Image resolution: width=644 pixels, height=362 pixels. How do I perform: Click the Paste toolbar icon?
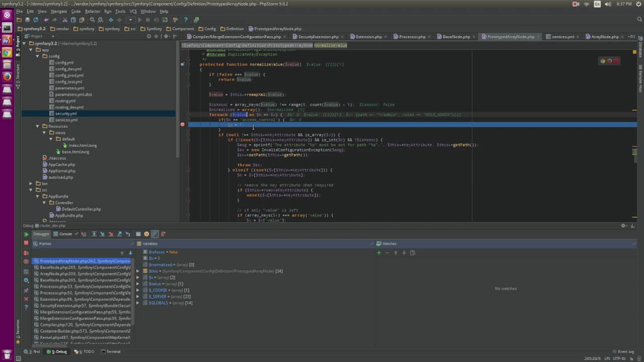click(x=82, y=20)
